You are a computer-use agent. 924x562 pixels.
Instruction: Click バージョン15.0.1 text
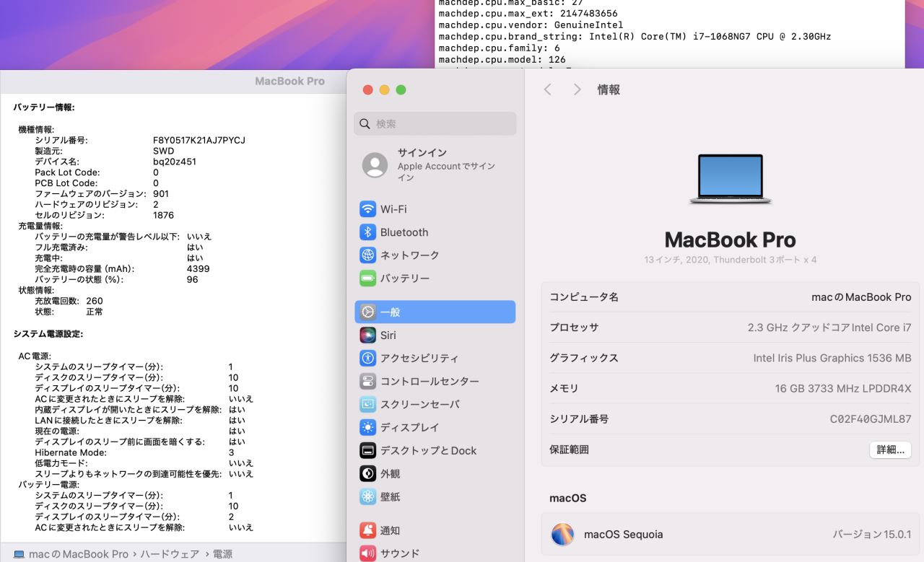[x=872, y=535]
